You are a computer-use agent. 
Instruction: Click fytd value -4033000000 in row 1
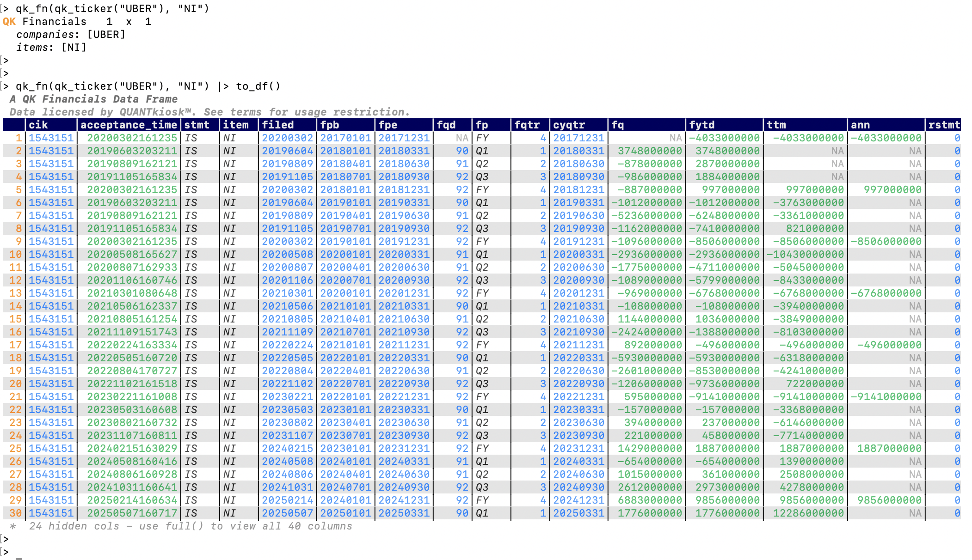coord(724,138)
